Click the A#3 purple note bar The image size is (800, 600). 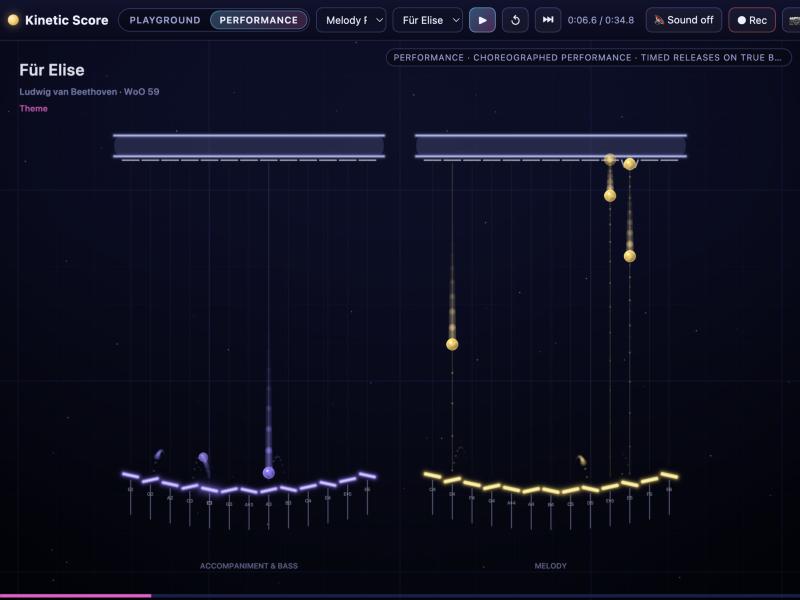click(249, 490)
